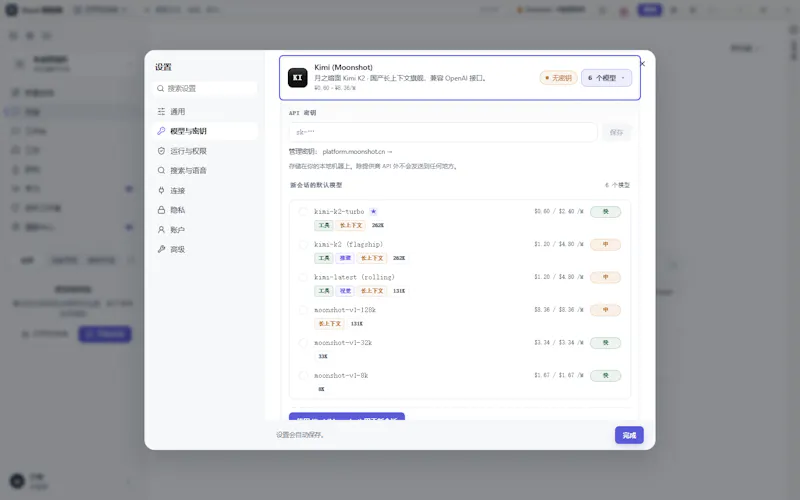Open the 连接 plug settings item
Viewport: 800px width, 500px height.
pyautogui.click(x=205, y=190)
